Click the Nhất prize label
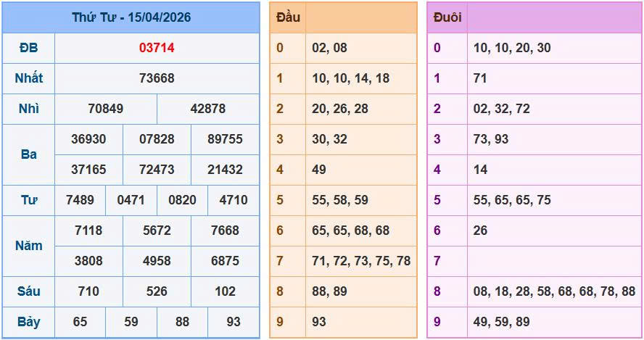Image resolution: width=644 pixels, height=340 pixels. (29, 78)
